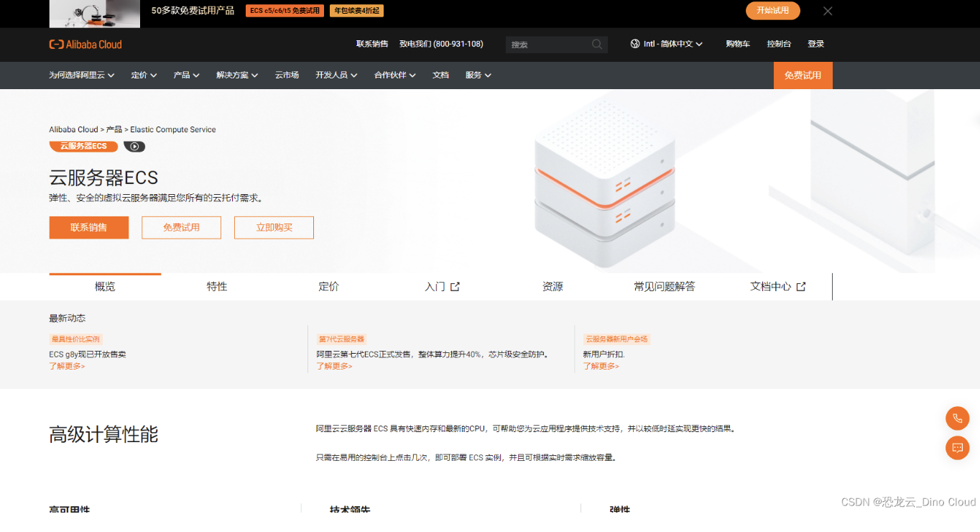Expand the 定价 dropdown in navigation bar
Screen dimensions: 980x532
(x=144, y=75)
